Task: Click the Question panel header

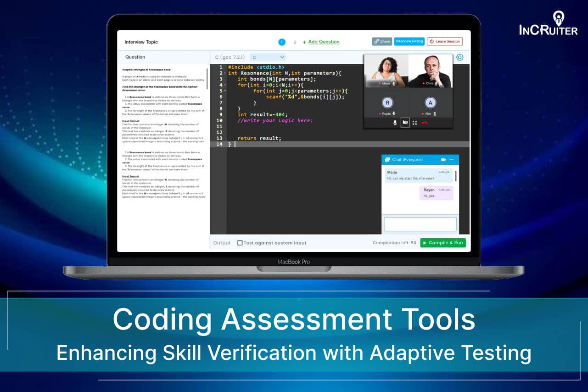Action: 135,57
